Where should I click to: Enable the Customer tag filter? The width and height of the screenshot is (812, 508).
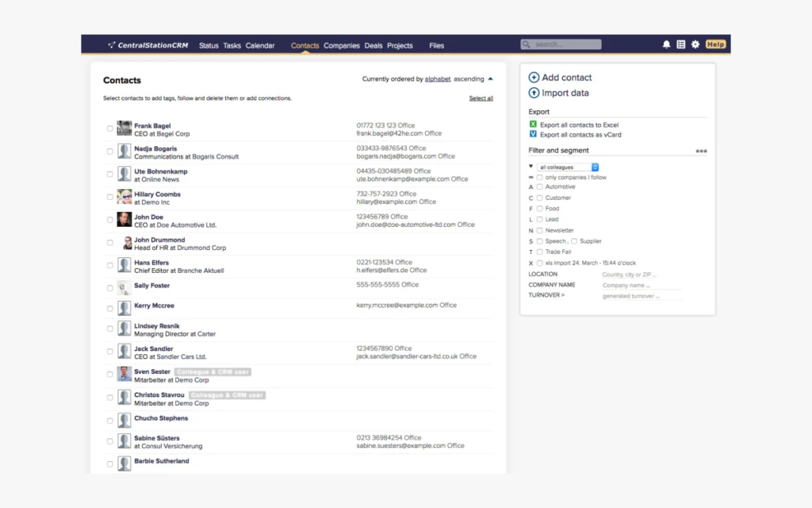539,198
